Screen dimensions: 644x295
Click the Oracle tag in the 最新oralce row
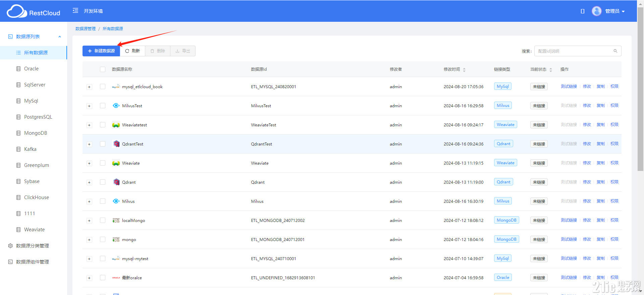pyautogui.click(x=503, y=278)
